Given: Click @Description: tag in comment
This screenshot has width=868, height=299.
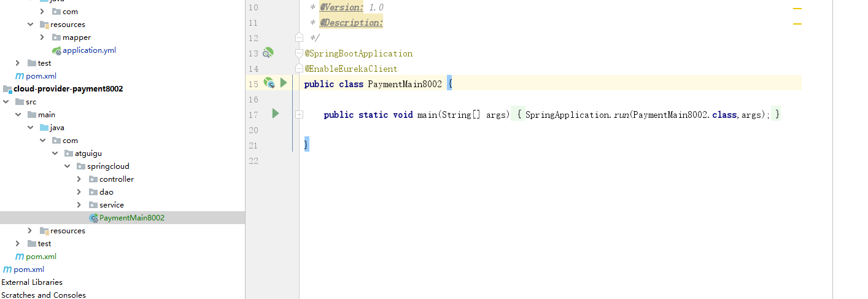Looking at the screenshot, I should [x=351, y=23].
